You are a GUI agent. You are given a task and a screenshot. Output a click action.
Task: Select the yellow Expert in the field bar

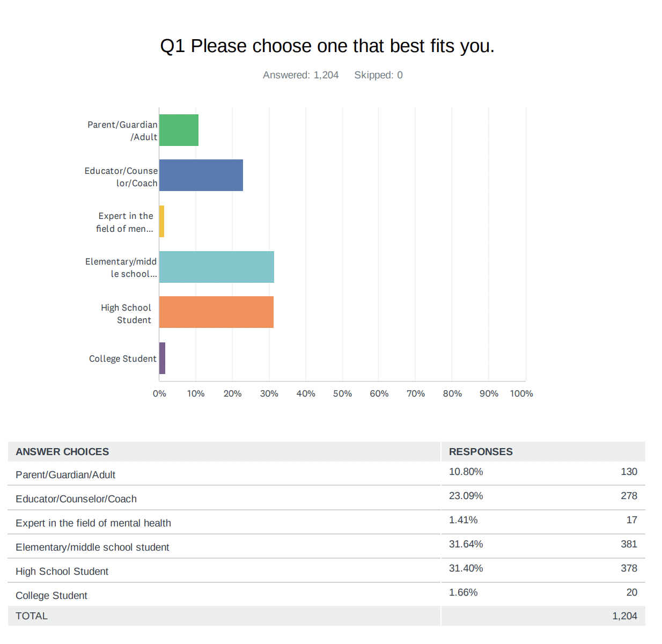click(161, 221)
